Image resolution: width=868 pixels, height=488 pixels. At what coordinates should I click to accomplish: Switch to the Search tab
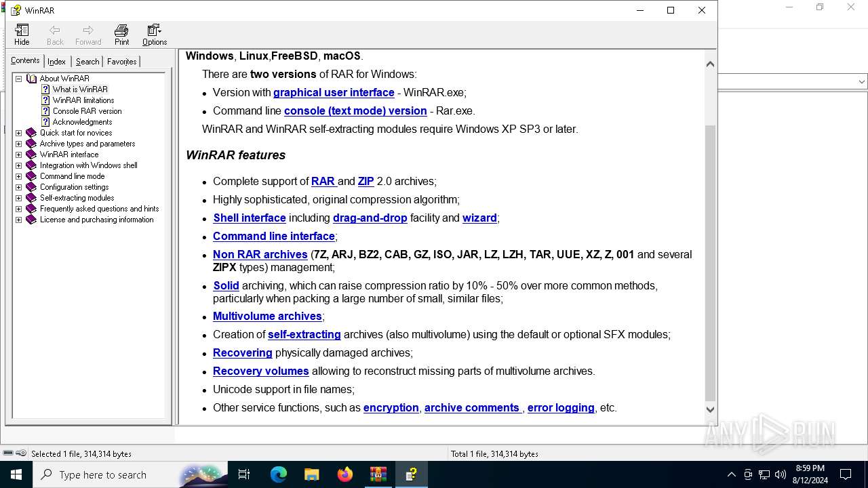87,62
